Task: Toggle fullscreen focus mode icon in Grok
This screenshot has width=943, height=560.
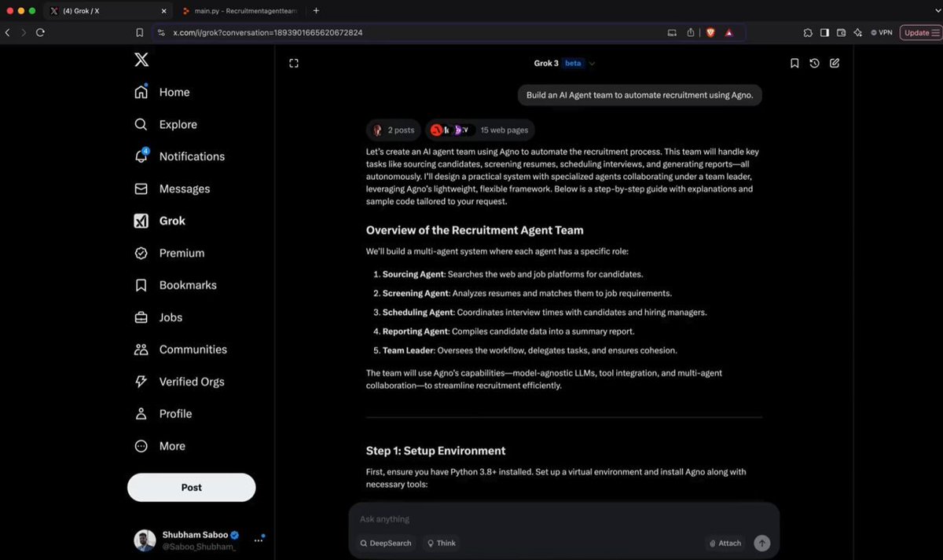Action: [x=294, y=64]
